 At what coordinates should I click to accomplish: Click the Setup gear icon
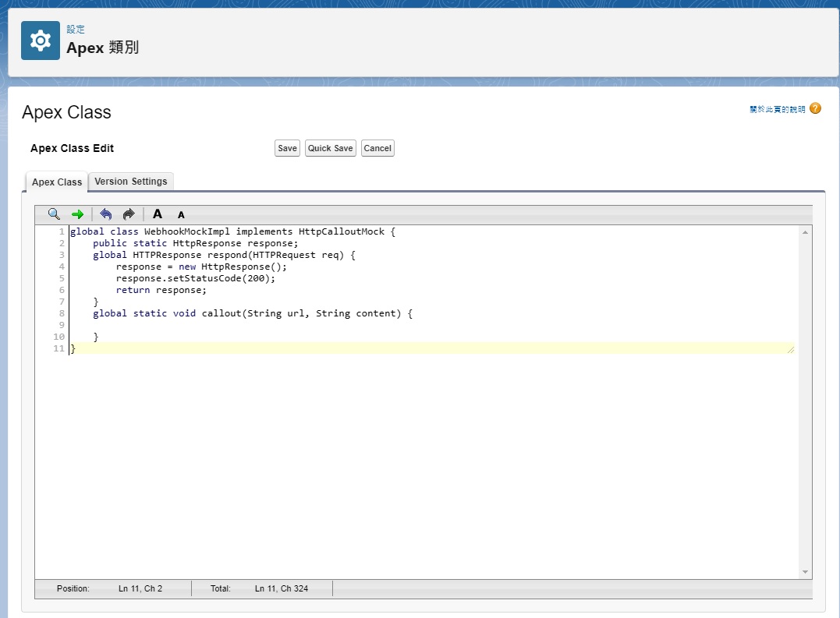41,41
